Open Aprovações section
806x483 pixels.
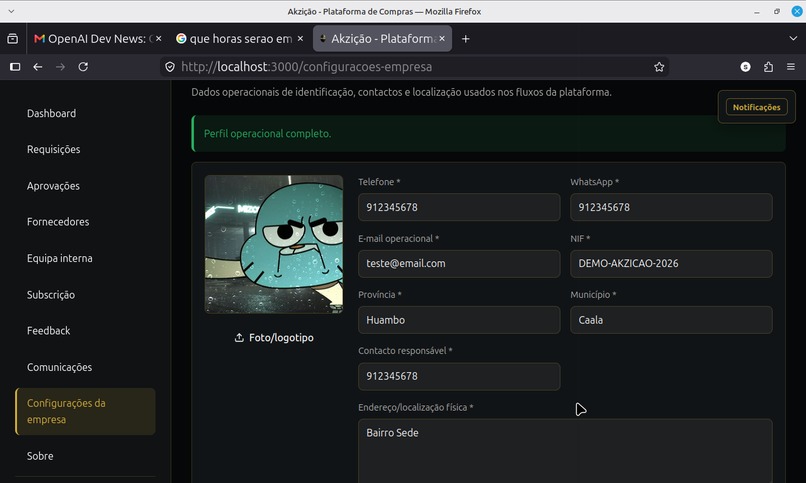pyautogui.click(x=53, y=186)
